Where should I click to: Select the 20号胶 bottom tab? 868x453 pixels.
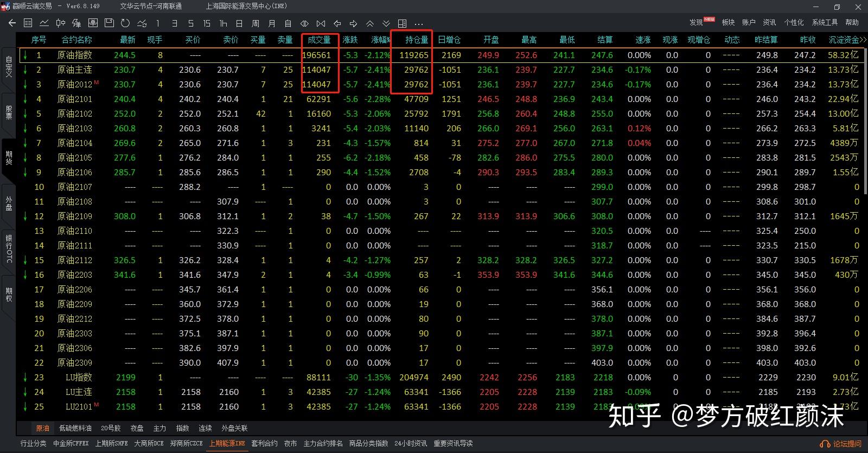coord(111,428)
